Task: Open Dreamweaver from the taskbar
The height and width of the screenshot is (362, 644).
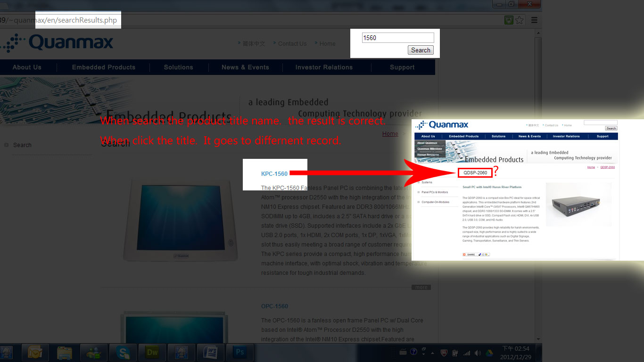Action: [152, 352]
